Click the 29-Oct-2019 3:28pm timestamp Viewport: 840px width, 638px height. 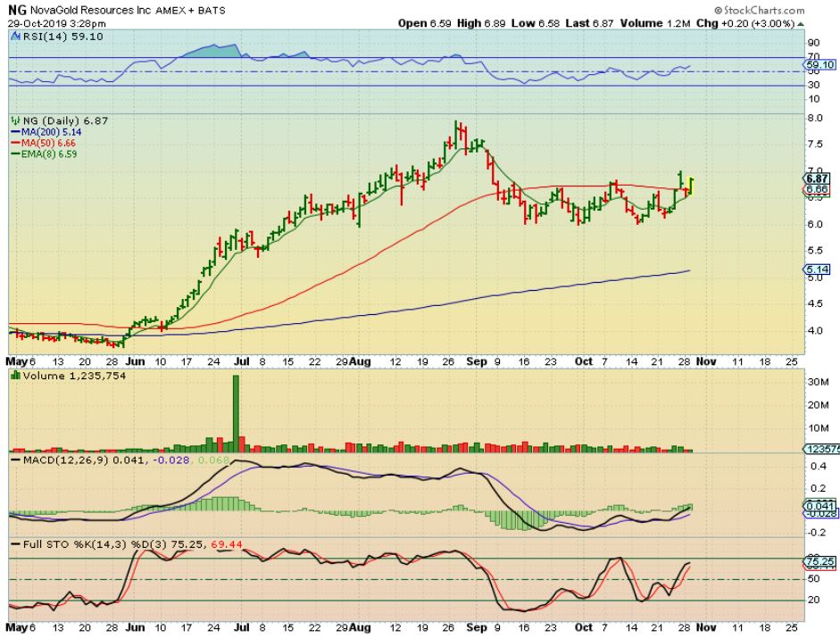[57, 23]
